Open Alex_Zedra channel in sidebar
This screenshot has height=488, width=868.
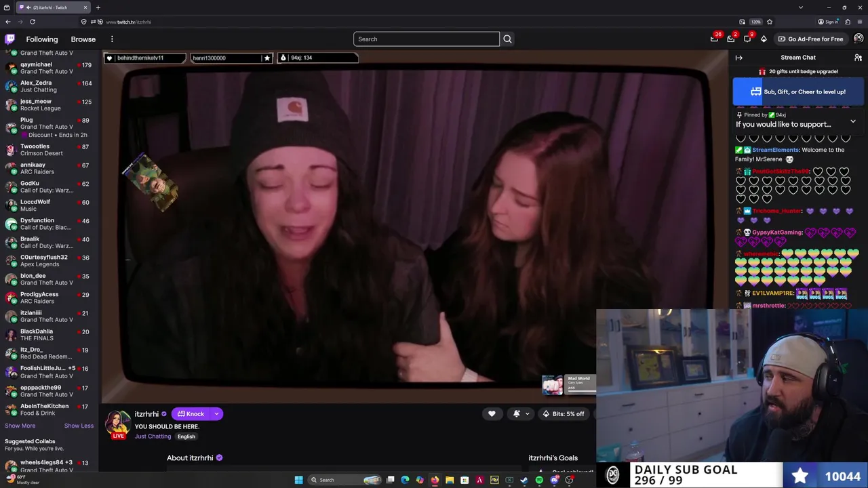[47, 86]
